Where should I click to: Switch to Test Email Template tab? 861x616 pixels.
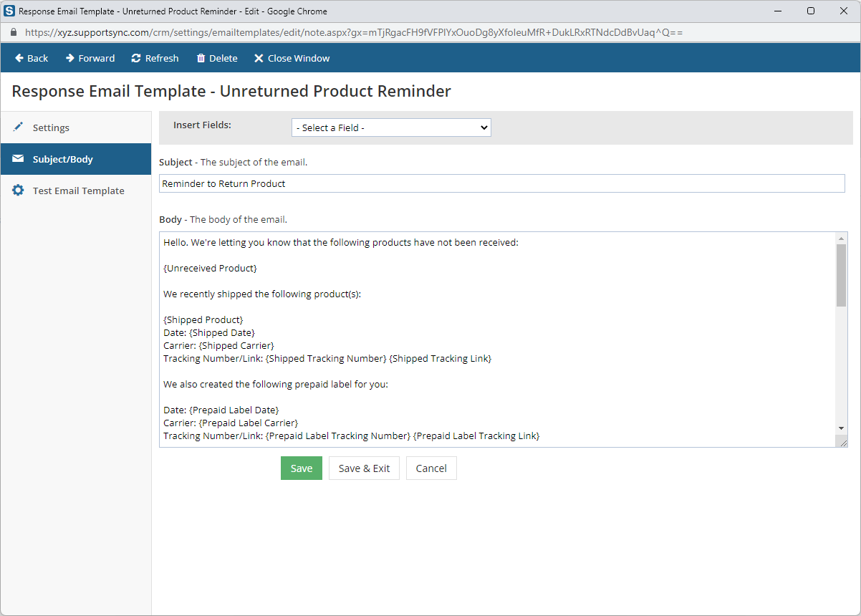78,191
